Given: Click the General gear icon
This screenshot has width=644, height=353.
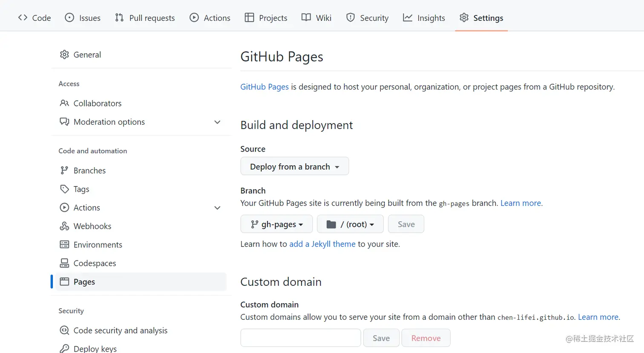Looking at the screenshot, I should point(64,55).
